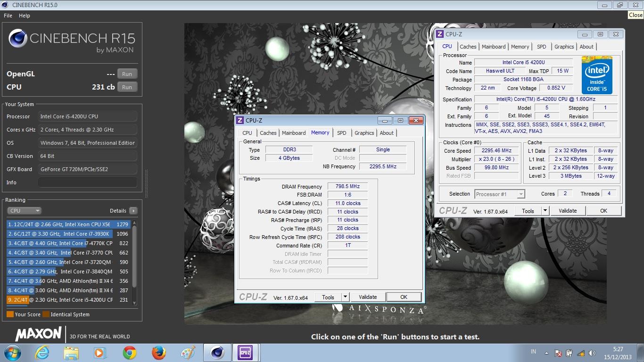The width and height of the screenshot is (644, 362).
Task: Select the Core i5-4200U ranking row
Action: coord(69,300)
